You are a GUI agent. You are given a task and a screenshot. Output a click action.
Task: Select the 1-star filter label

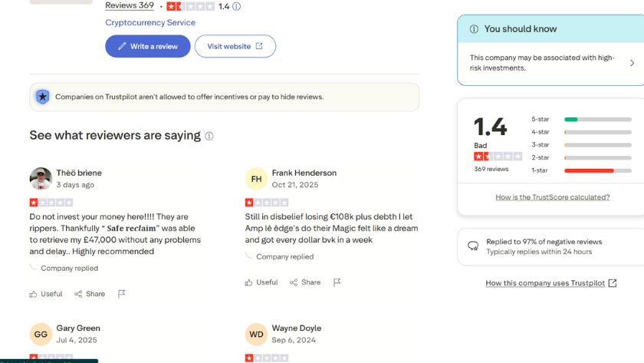(539, 170)
